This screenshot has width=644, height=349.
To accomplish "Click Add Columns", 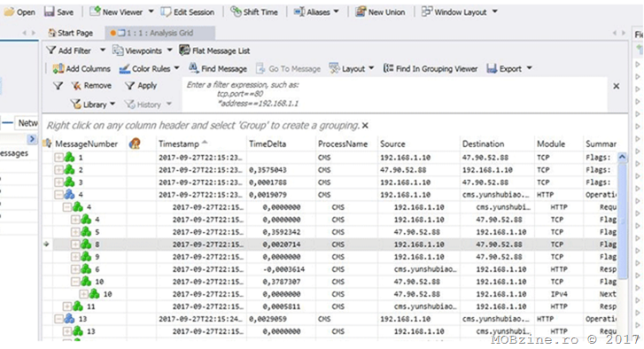I will 81,68.
